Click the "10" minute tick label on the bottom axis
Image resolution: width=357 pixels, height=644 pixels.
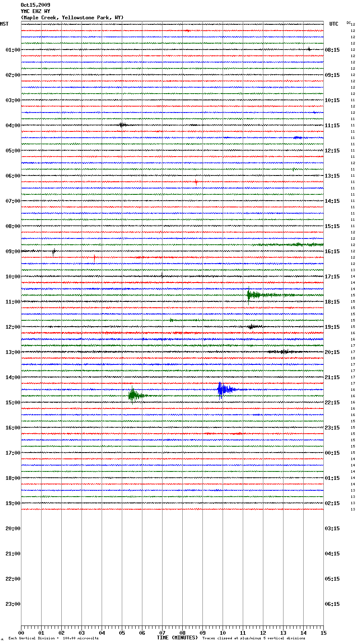(223, 633)
